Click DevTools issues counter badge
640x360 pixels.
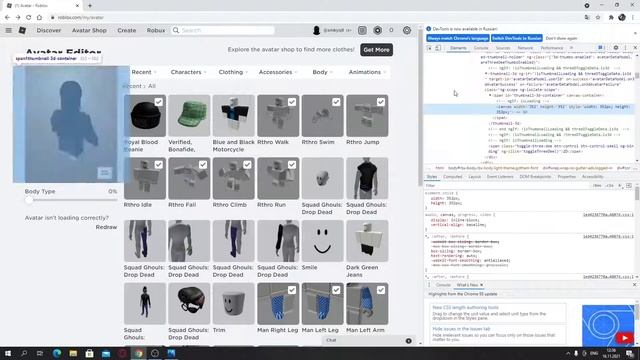click(600, 48)
